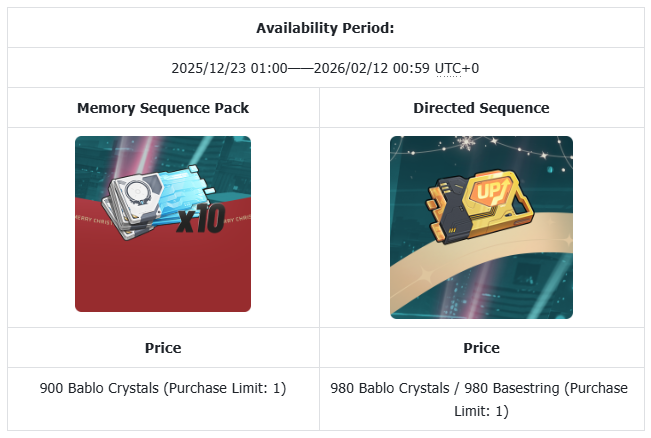
Task: Click the UTC+0 timezone abbreviation
Action: [x=461, y=68]
